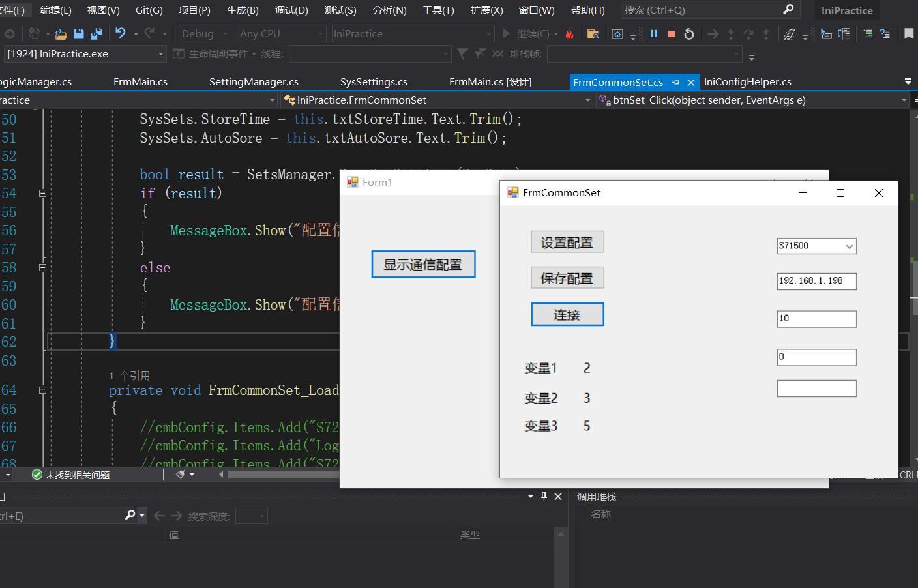Switch to the FrmMain.cs [设计] tab
This screenshot has width=918, height=588.
pos(490,81)
